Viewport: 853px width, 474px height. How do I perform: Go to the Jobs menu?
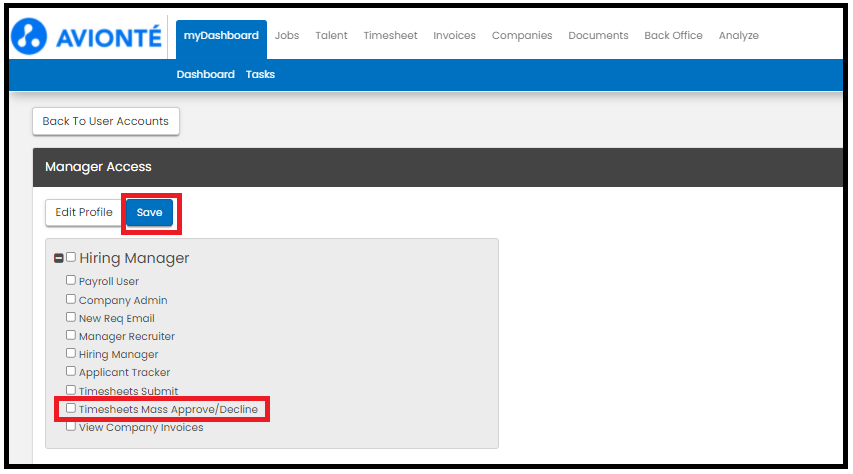[287, 35]
